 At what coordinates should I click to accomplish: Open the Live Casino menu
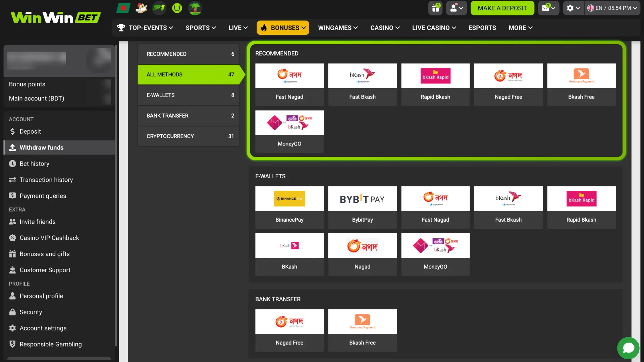434,28
